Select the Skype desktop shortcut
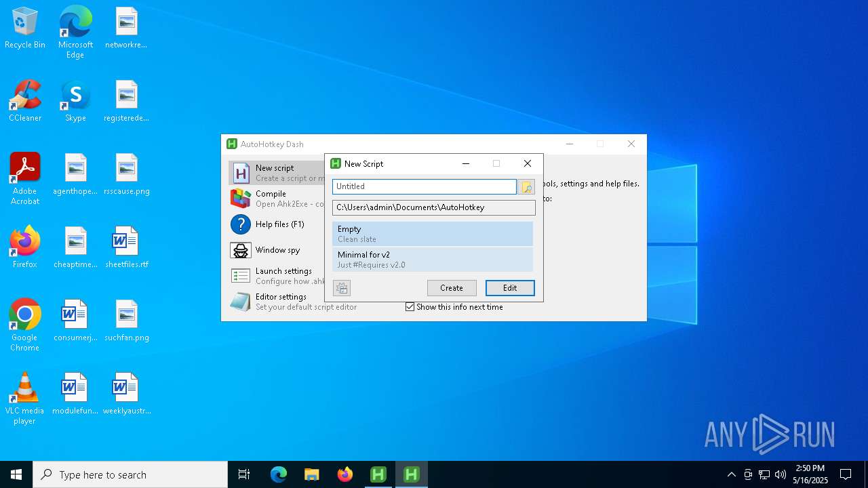This screenshot has height=488, width=868. [75, 102]
